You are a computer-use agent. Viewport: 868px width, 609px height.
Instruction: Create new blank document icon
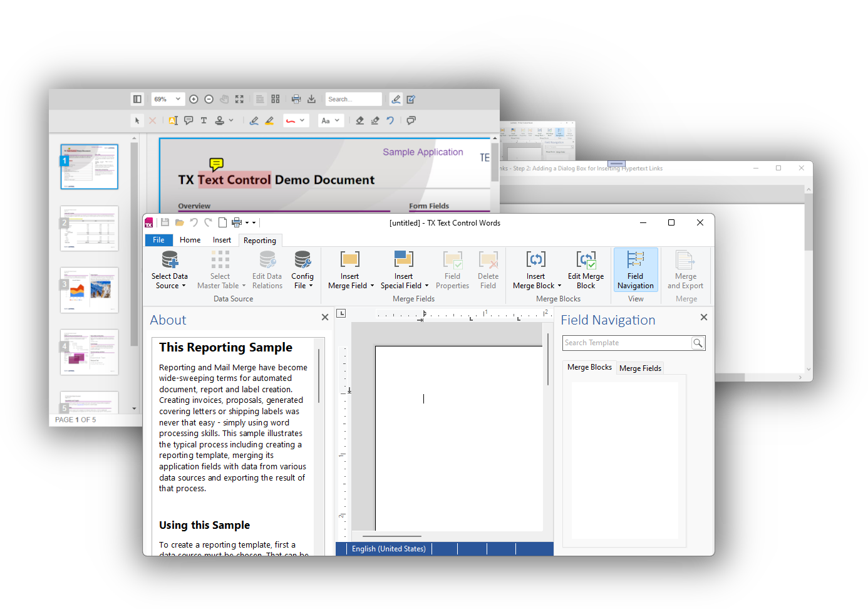(x=222, y=222)
